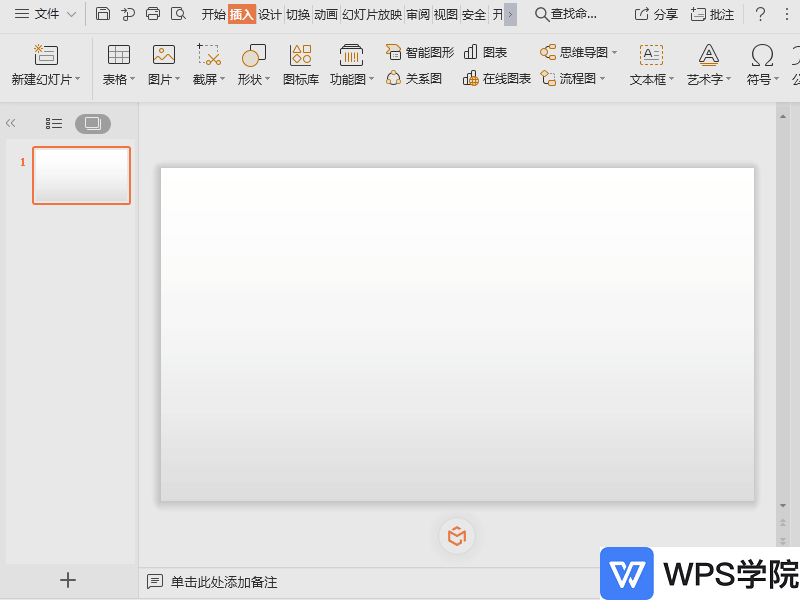Image resolution: width=800 pixels, height=600 pixels.
Task: Insert a table using 表格
Action: coord(117,65)
